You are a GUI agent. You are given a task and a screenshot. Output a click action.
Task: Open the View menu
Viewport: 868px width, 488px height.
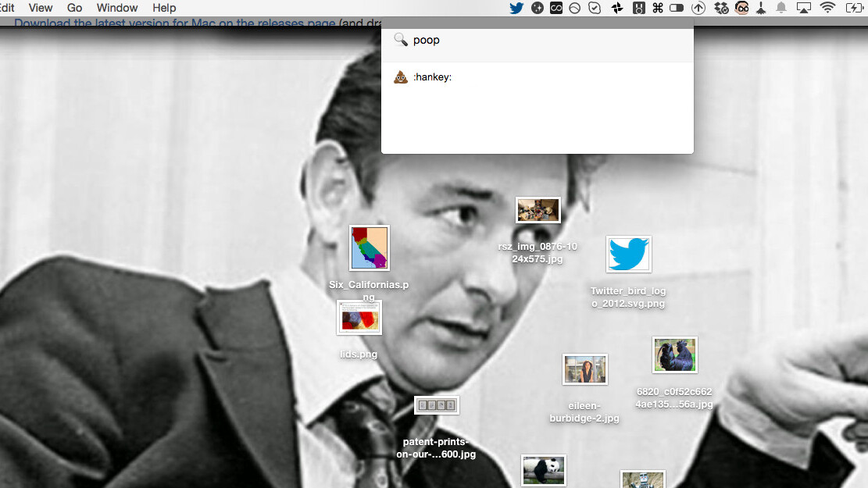(41, 8)
